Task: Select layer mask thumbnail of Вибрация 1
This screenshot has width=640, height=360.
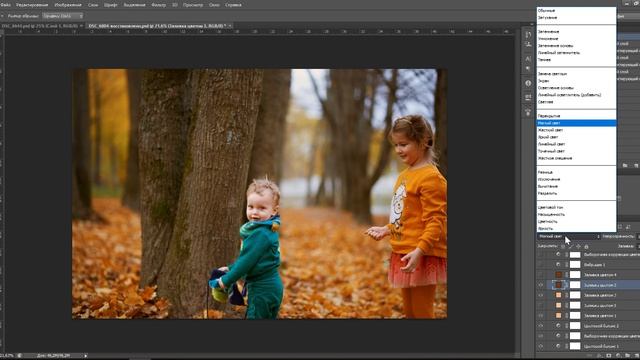Action: 575,264
